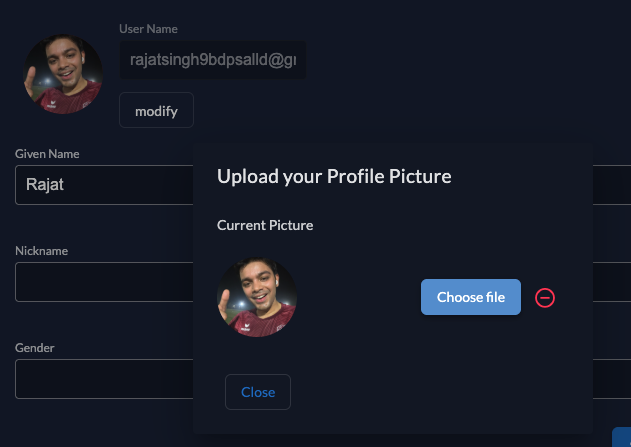631x447 pixels.
Task: Click the Upload your Profile Picture heading
Action: pos(334,177)
